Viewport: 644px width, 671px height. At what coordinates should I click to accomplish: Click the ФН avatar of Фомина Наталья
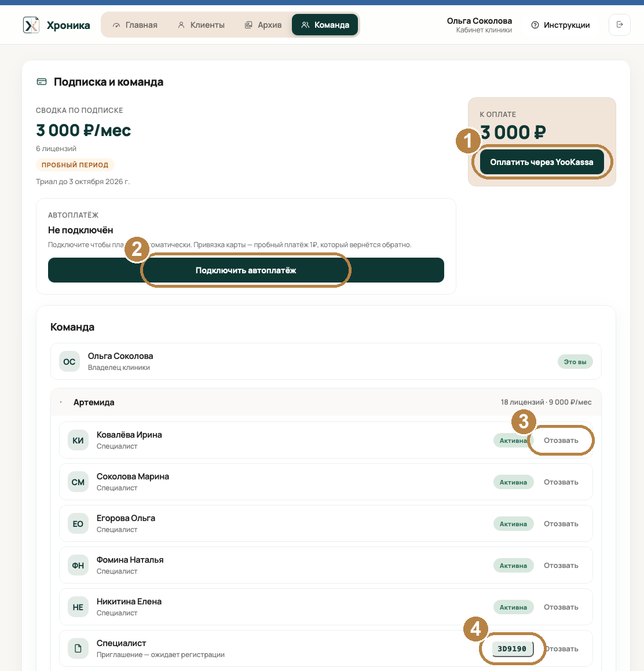point(78,565)
